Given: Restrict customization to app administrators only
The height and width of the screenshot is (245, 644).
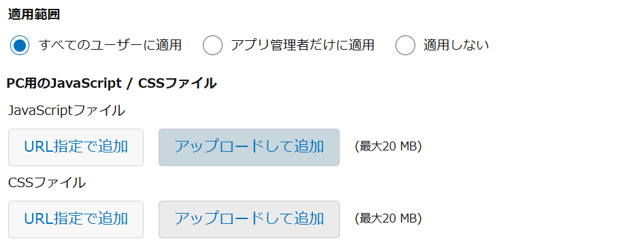Looking at the screenshot, I should (x=212, y=45).
